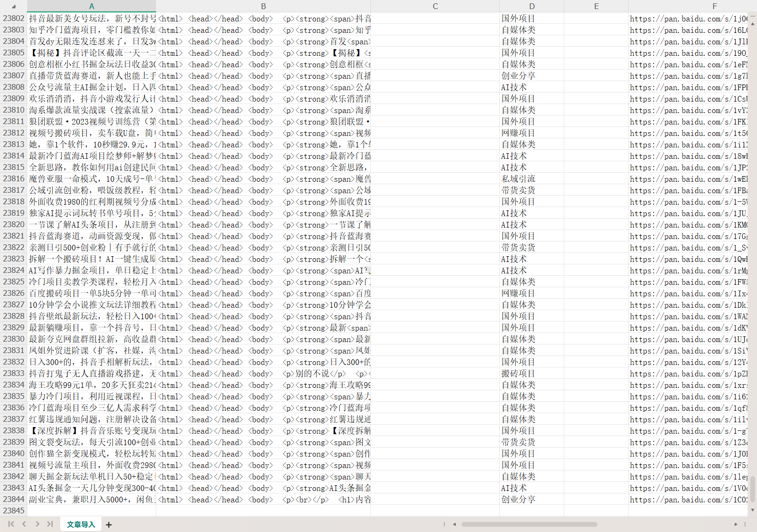Screen dimensions: 757x532
Task: Select column C by its header
Action: [435, 6]
